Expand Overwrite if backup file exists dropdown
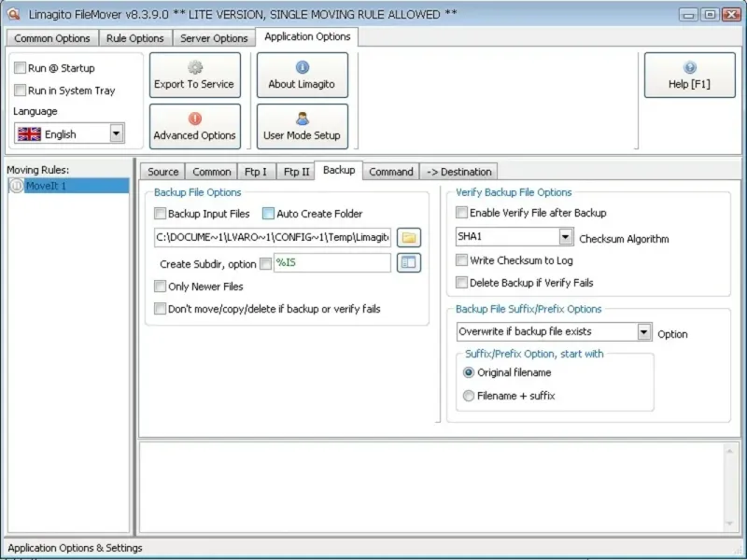The height and width of the screenshot is (560, 747). tap(644, 331)
